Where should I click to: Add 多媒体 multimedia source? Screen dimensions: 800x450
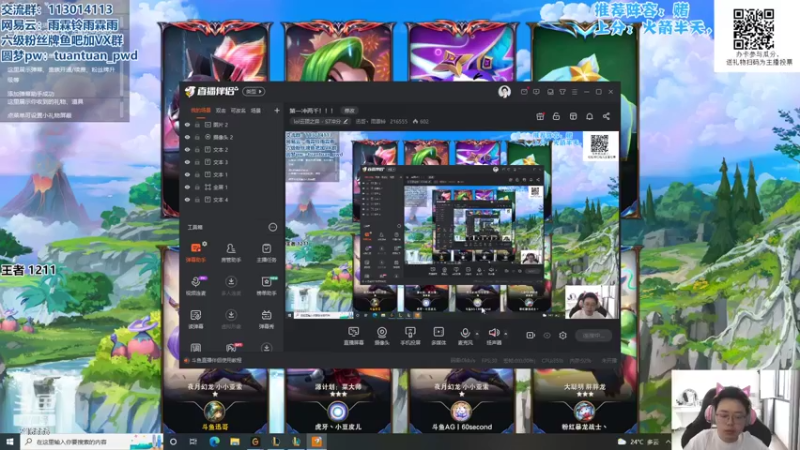point(438,336)
